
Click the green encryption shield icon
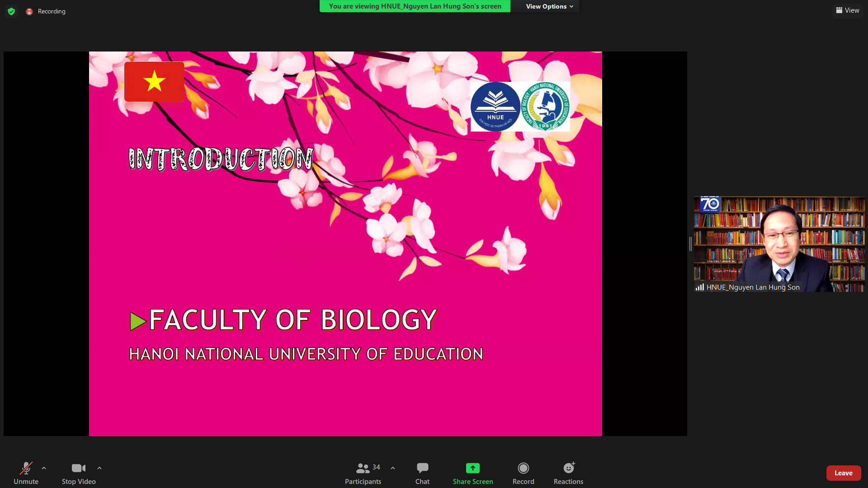click(x=11, y=11)
